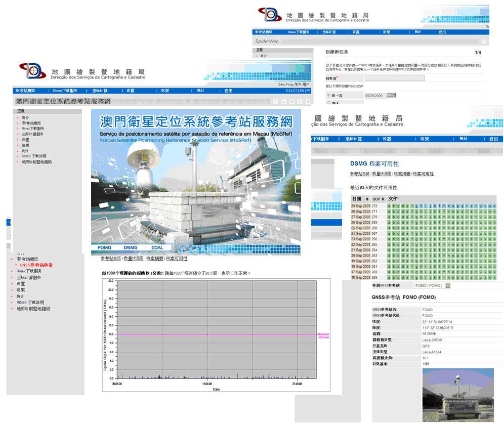Screen dimensions: 504x424
Task: Click the calendar icon beside date 09/29/2009
Action: click(x=391, y=95)
